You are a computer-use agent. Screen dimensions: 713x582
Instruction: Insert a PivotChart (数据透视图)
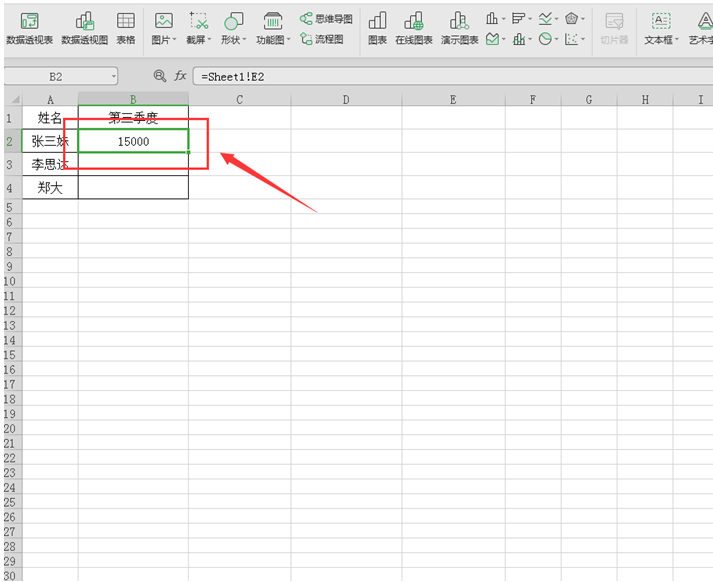click(85, 28)
